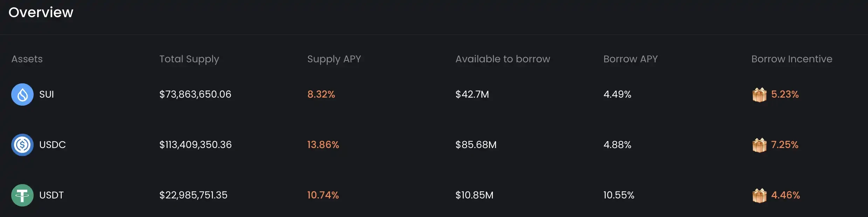Click the Assets column header
This screenshot has width=868, height=217.
point(27,59)
